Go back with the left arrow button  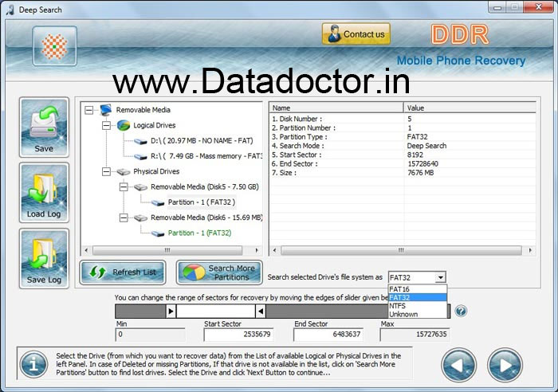click(x=458, y=366)
